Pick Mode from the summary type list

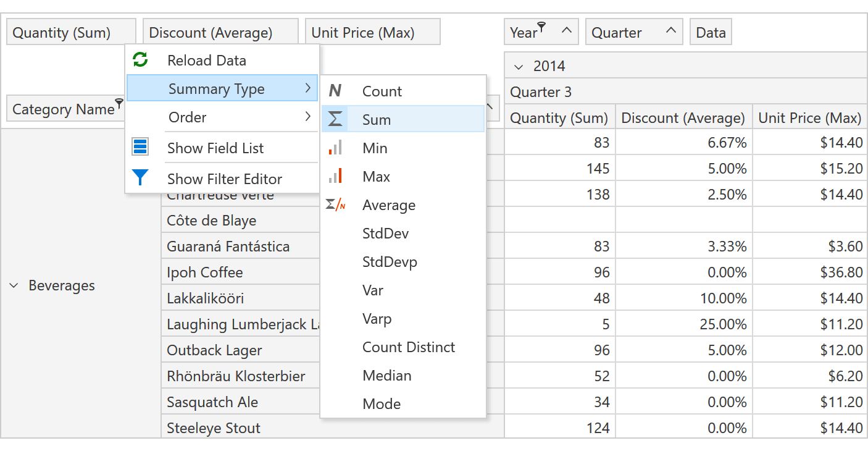382,403
